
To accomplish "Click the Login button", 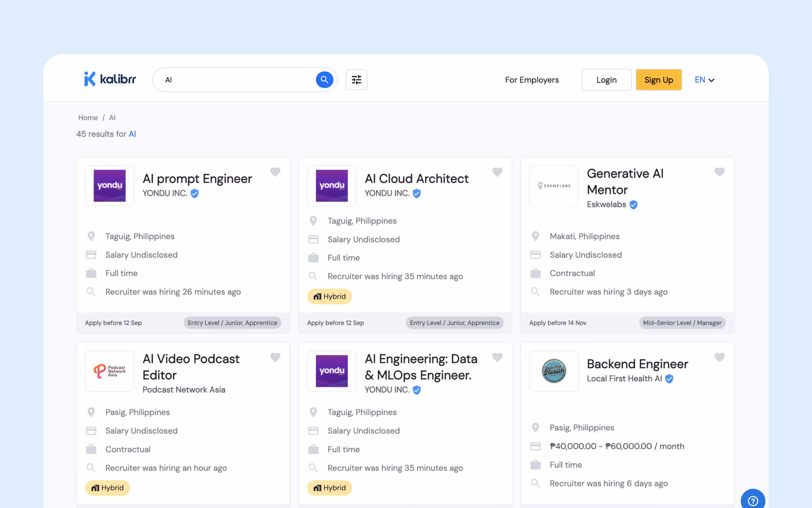I will (x=606, y=80).
